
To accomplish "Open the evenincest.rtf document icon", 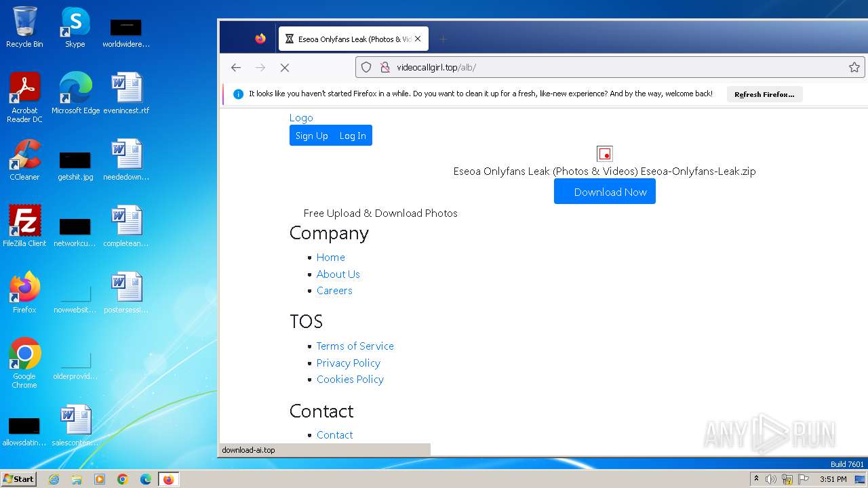I will click(x=126, y=94).
